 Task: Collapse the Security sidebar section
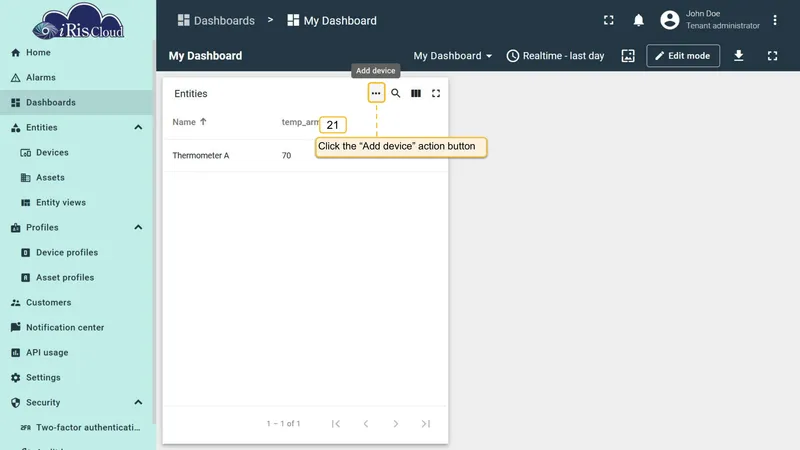coord(138,403)
